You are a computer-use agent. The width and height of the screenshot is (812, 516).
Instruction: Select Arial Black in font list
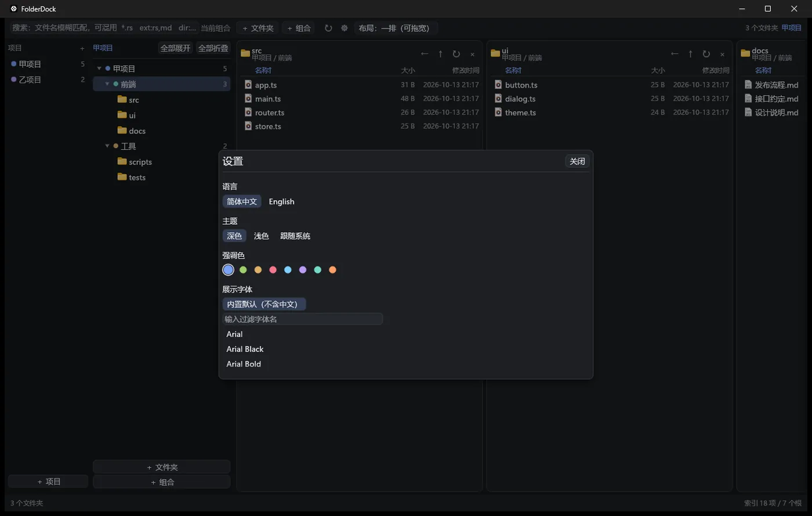point(245,349)
